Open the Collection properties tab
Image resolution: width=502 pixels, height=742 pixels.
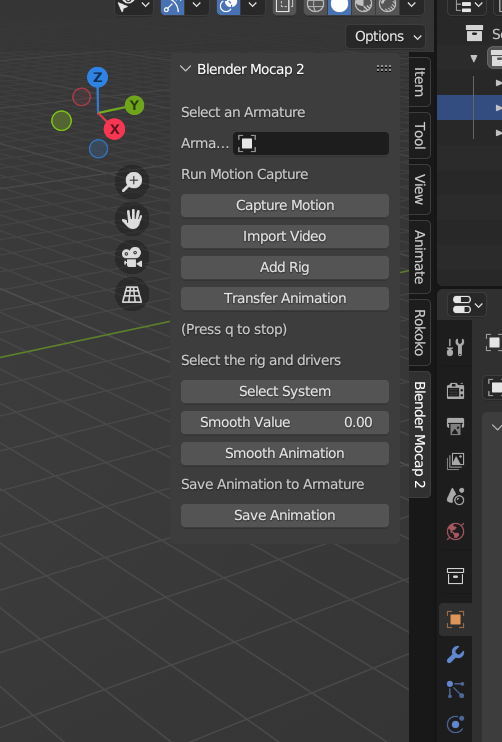[x=456, y=576]
